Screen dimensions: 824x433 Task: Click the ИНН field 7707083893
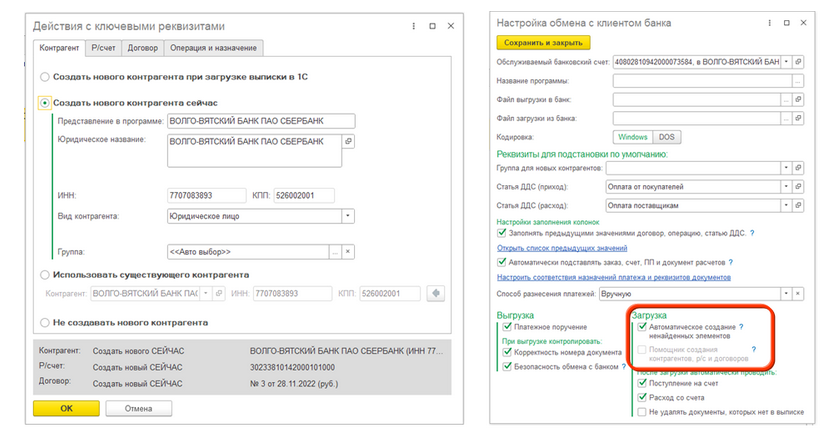pyautogui.click(x=207, y=195)
